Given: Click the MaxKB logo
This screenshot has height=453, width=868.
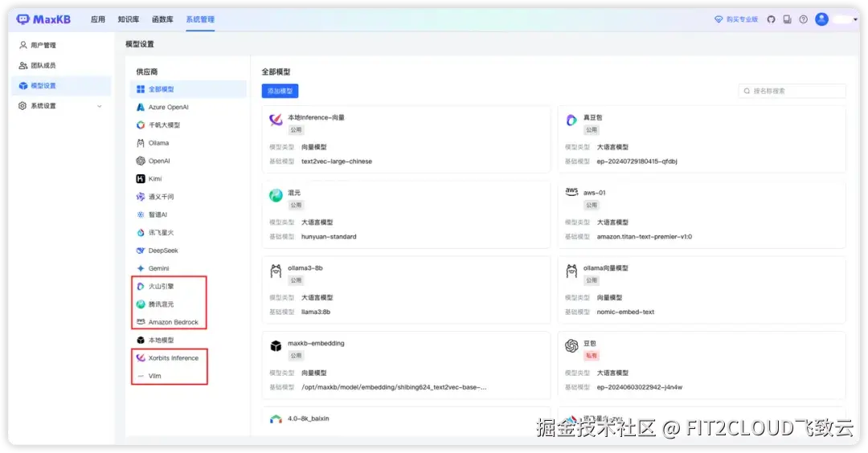Looking at the screenshot, I should (x=43, y=19).
